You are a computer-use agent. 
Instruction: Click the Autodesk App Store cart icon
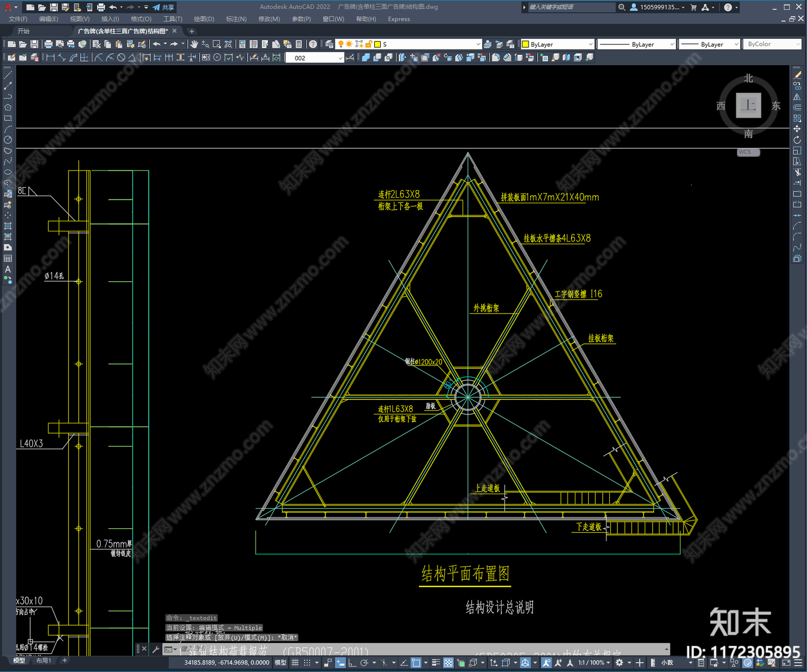click(694, 7)
